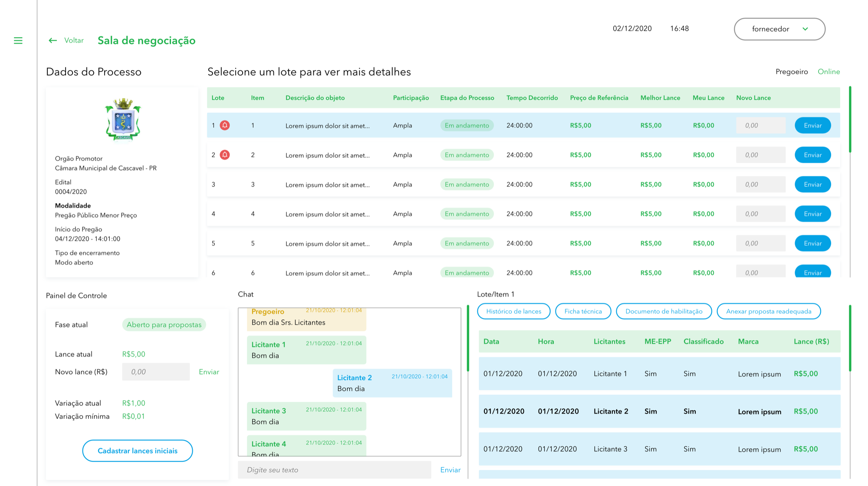Open Documento de habilitação tab

664,311
